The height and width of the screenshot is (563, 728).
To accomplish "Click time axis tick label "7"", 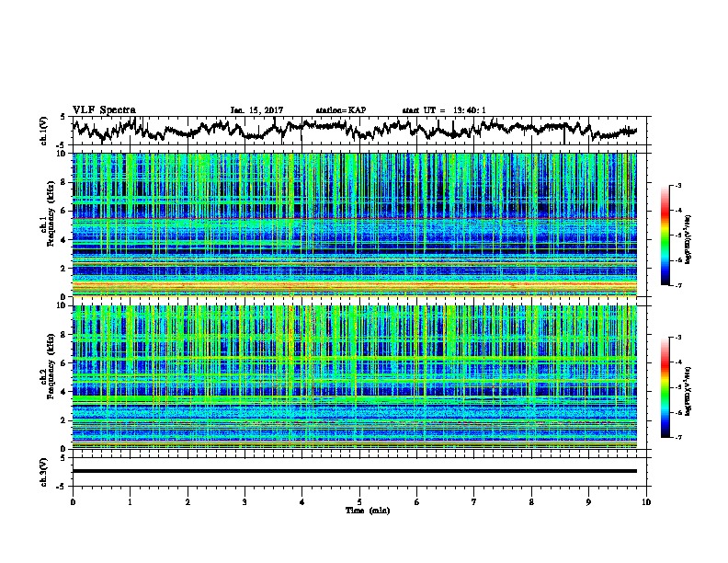I will [474, 502].
